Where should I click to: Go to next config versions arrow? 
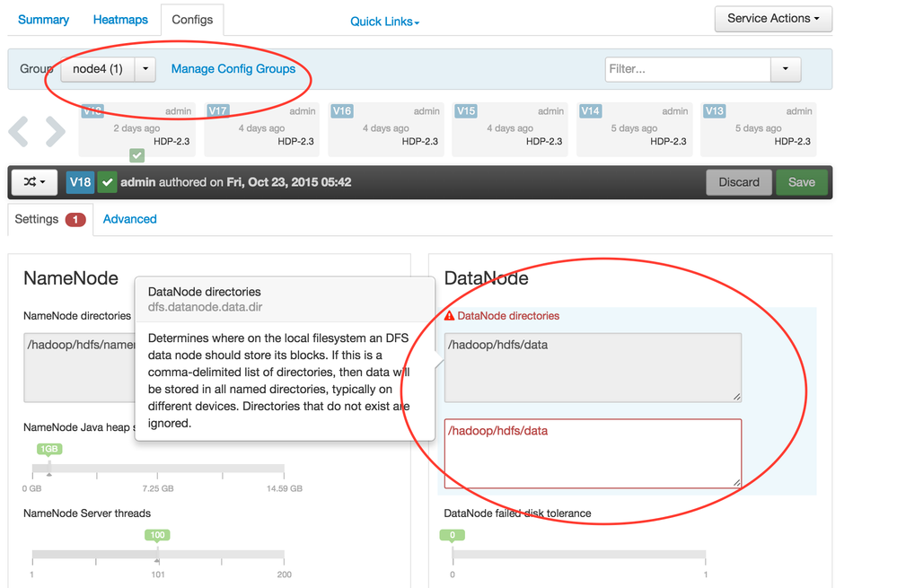coord(55,132)
